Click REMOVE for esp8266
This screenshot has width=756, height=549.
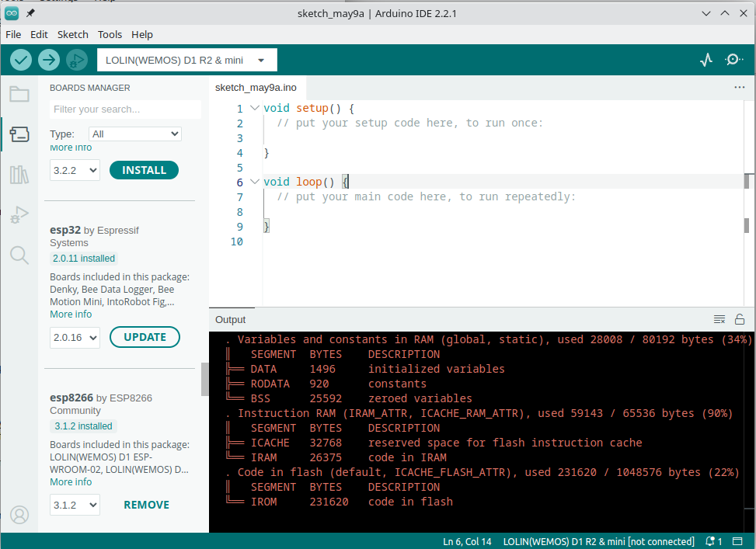coord(147,506)
